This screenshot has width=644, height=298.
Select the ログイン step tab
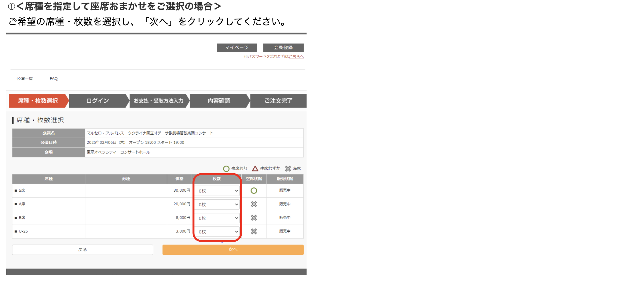98,101
